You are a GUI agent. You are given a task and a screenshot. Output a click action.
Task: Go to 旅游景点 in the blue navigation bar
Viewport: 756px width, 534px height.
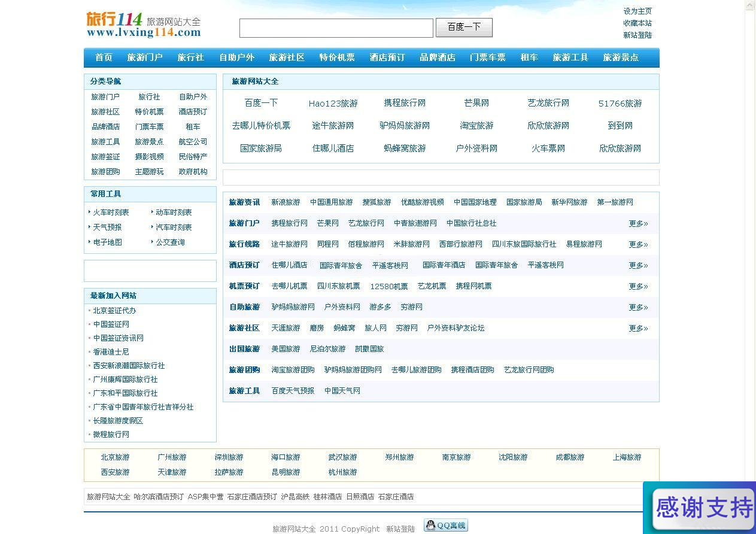coord(621,57)
